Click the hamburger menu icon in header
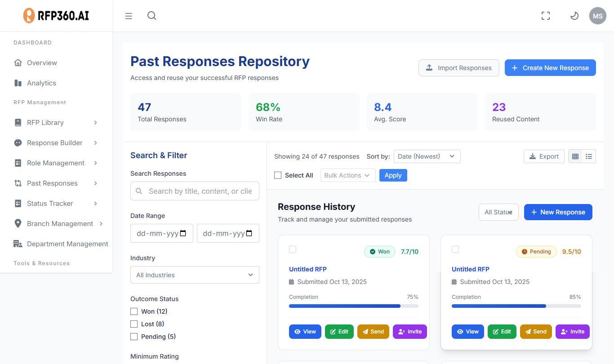The height and width of the screenshot is (364, 614). 129,16
